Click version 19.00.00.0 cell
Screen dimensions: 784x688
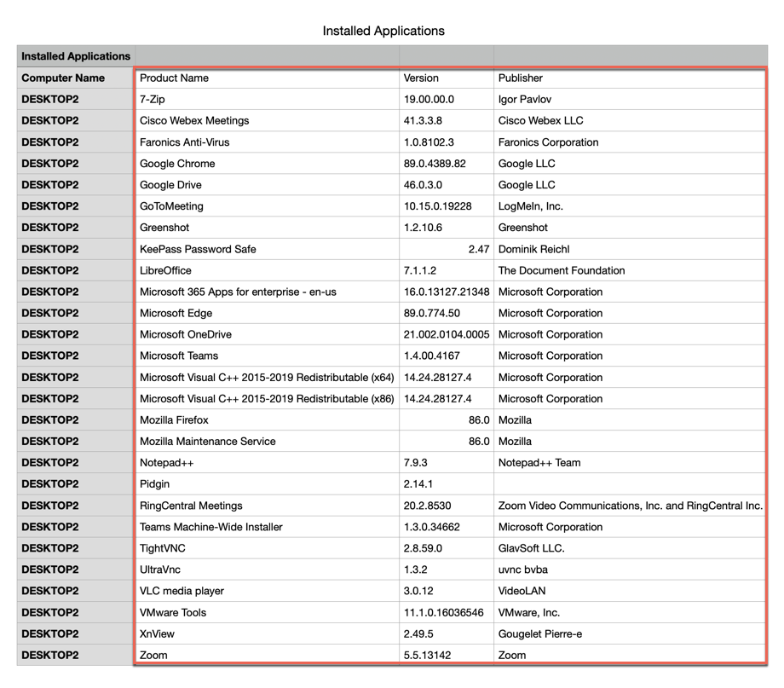click(447, 99)
